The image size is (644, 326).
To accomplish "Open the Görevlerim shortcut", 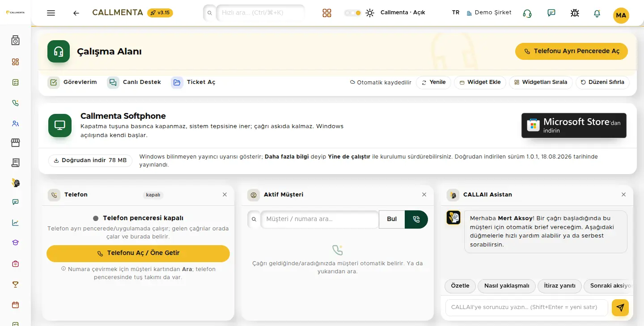I will (72, 82).
